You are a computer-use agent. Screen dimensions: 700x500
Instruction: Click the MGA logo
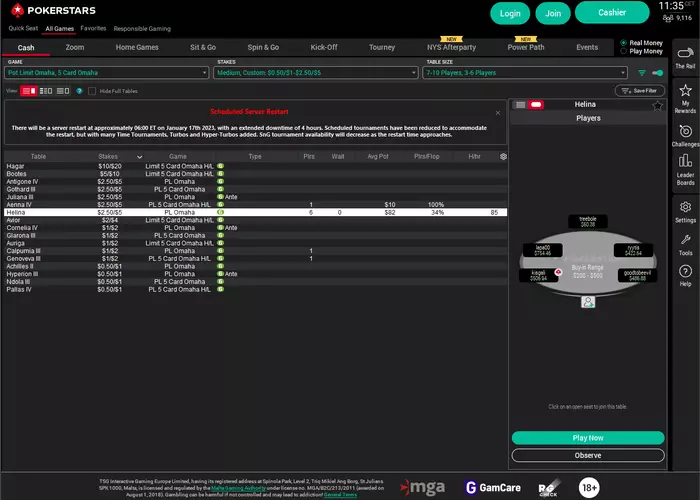pos(423,487)
